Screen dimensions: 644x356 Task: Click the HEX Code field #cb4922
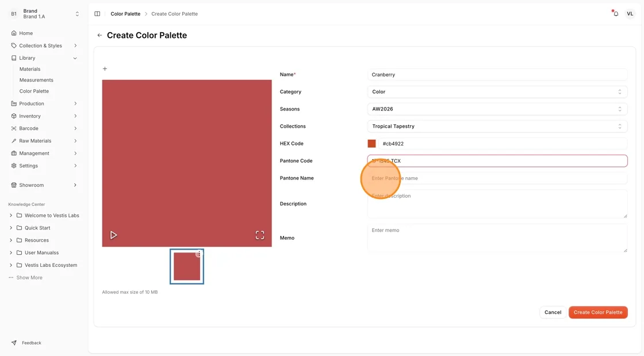503,144
